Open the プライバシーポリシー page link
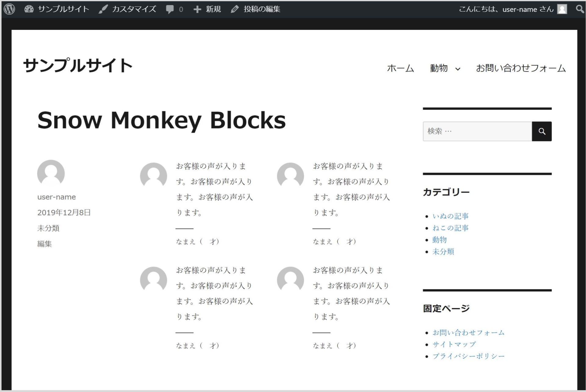This screenshot has height=392, width=586. 468,356
